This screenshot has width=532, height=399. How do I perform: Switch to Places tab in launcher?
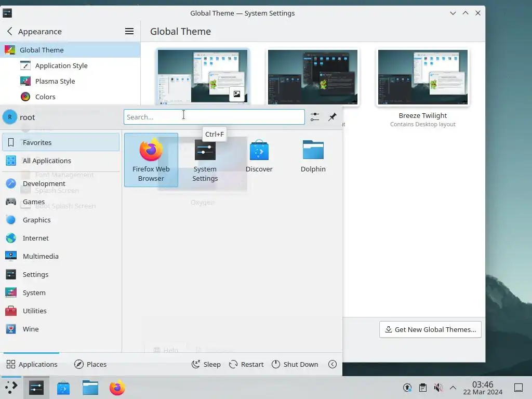click(x=90, y=364)
